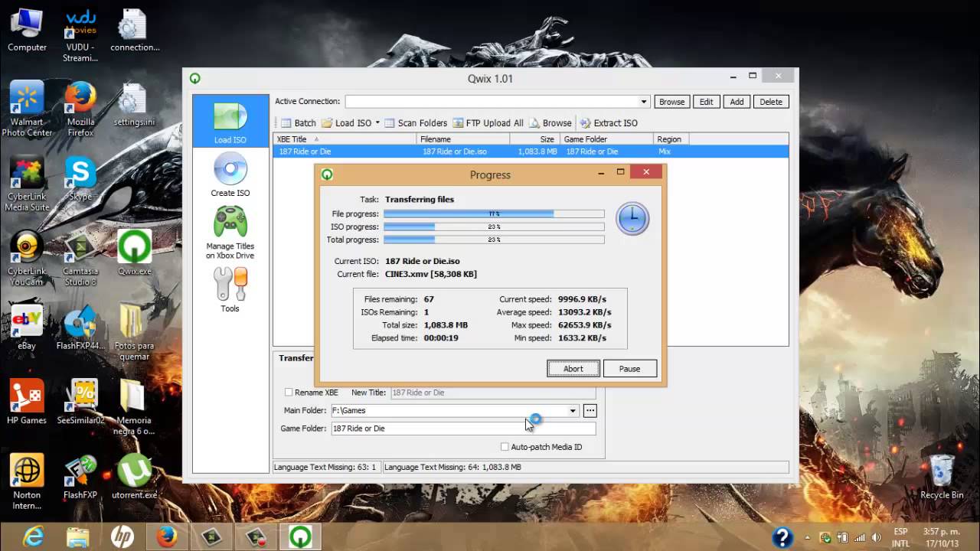The image size is (980, 551).
Task: Click Scan Folders toolbar button
Action: pos(415,123)
